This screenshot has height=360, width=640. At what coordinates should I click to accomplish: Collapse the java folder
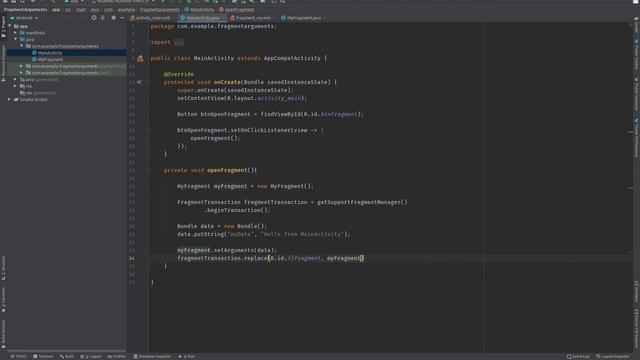point(16,40)
